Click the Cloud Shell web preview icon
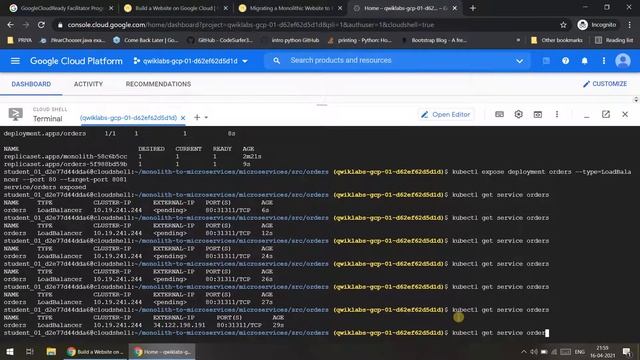This screenshot has height=360, width=640. coord(538,115)
